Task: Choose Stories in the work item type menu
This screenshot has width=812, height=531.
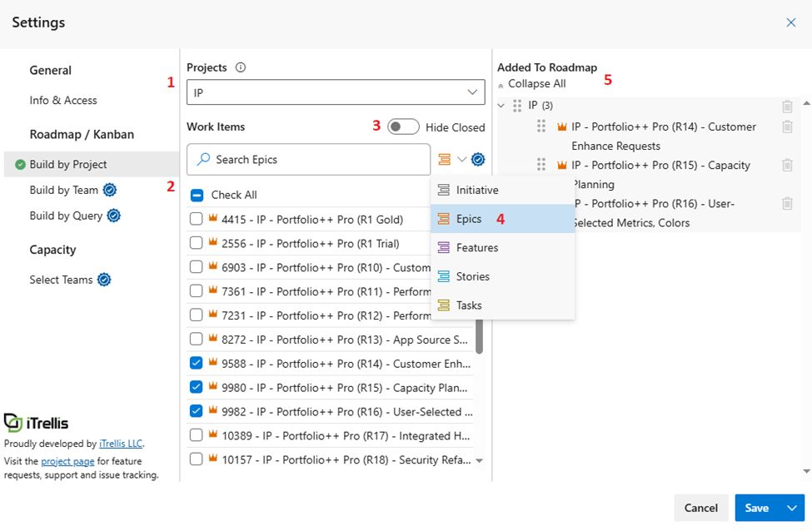Action: click(x=472, y=276)
